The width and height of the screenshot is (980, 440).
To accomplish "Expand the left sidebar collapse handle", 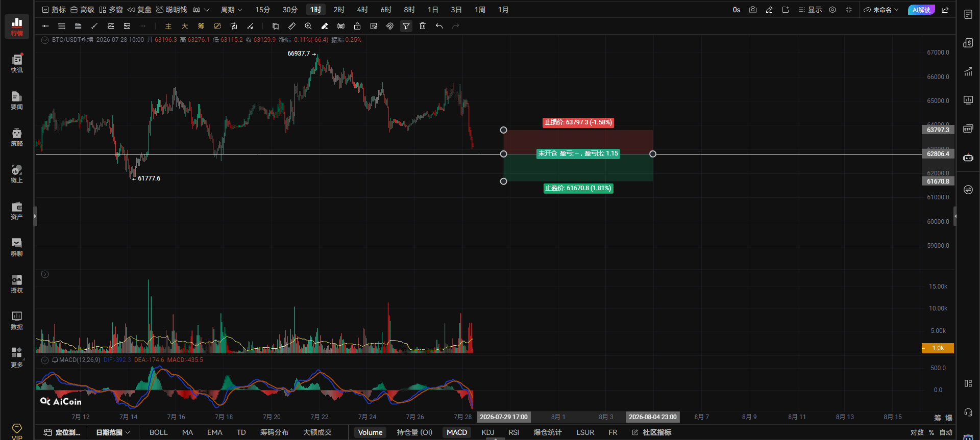I will point(35,216).
